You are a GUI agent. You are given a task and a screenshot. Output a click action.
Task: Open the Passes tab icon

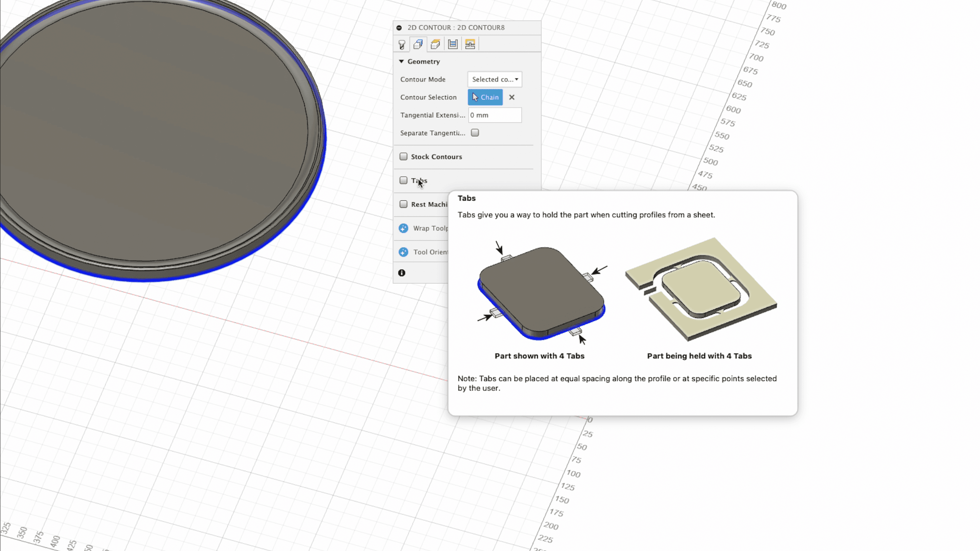pos(453,44)
